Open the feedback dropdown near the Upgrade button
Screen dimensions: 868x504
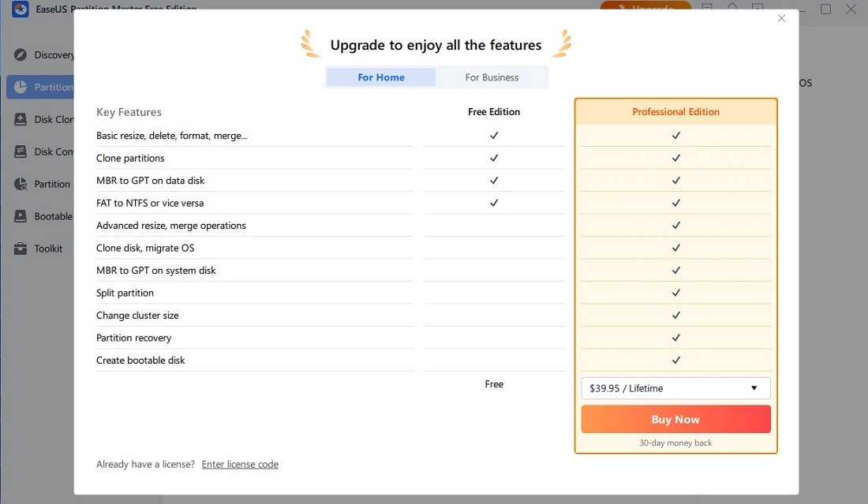pyautogui.click(x=706, y=8)
